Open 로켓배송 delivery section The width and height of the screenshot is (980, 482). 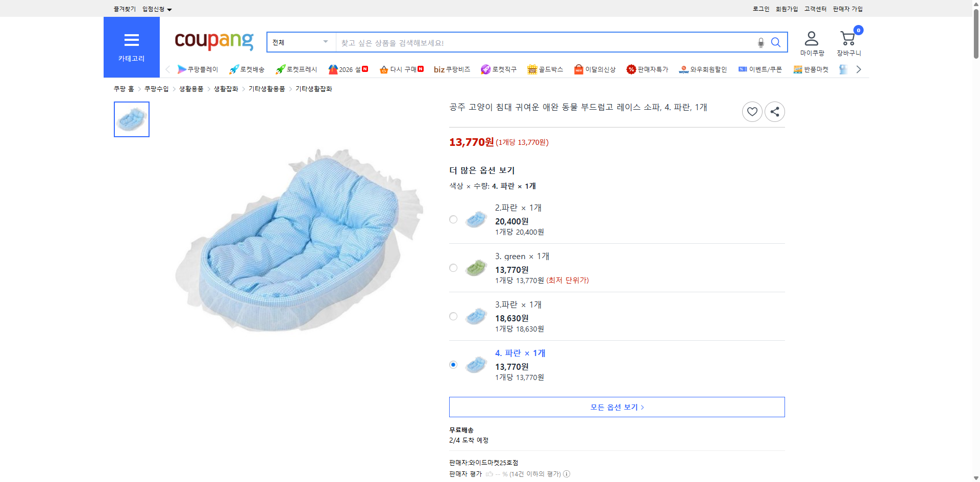click(x=247, y=69)
